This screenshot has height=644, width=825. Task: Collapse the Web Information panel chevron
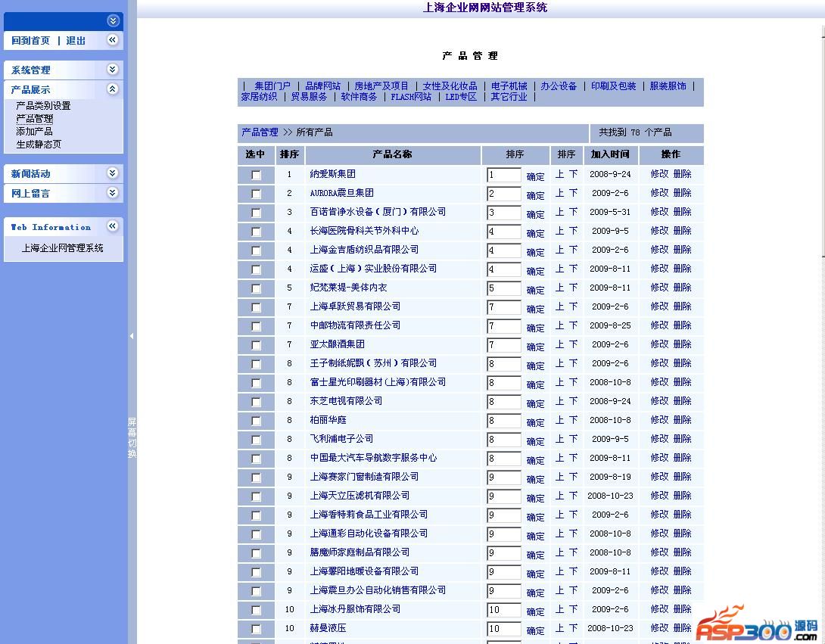(x=113, y=226)
